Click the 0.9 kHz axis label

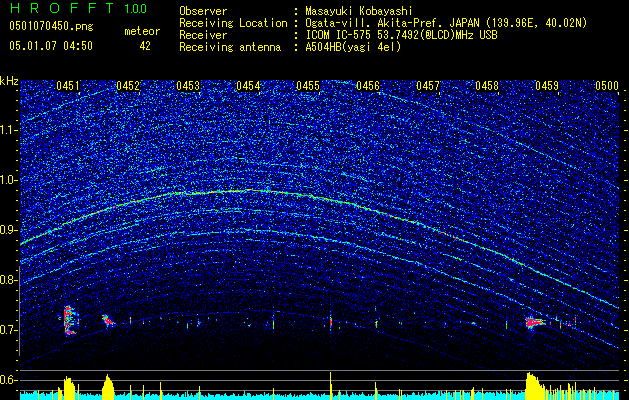point(9,230)
